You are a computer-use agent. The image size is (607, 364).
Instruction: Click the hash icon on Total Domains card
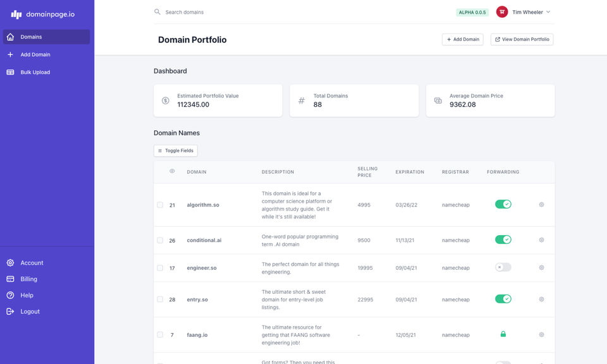click(x=302, y=100)
